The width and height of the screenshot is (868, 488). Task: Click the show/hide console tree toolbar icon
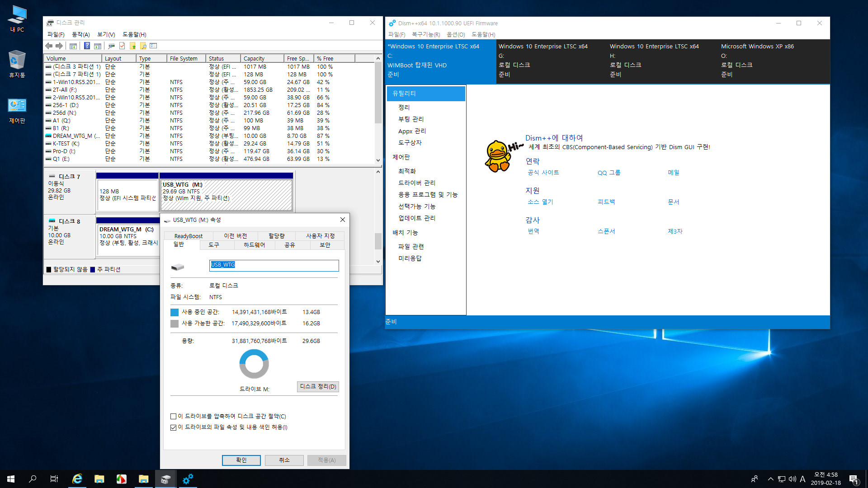(x=73, y=46)
